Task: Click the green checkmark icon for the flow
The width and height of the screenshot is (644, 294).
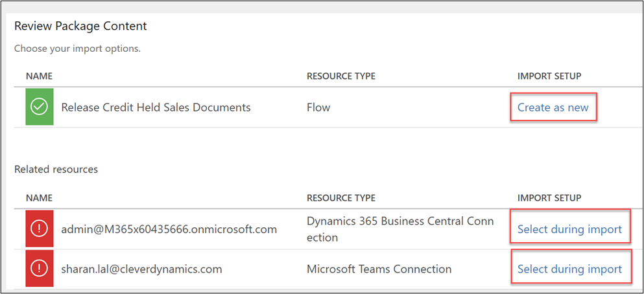Action: point(40,107)
